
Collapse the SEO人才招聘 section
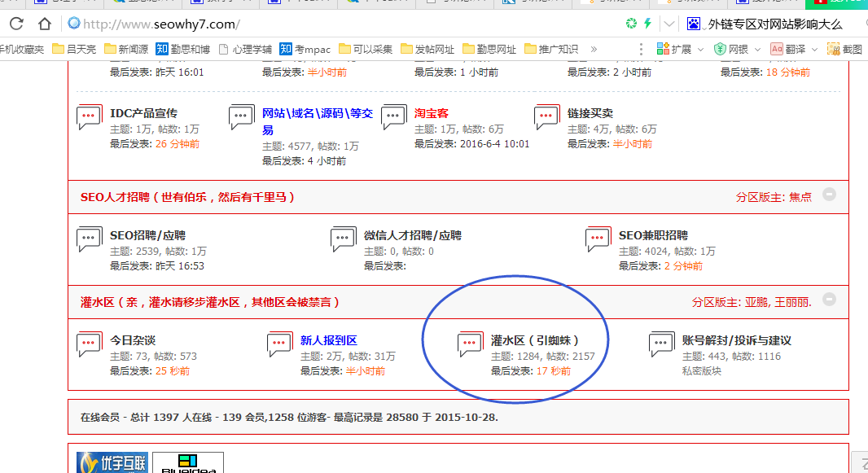(829, 195)
